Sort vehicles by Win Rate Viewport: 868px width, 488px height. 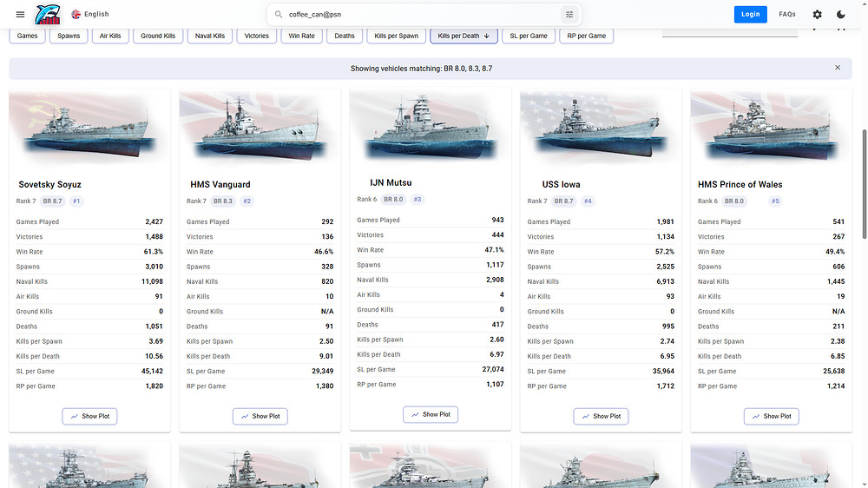[x=301, y=36]
